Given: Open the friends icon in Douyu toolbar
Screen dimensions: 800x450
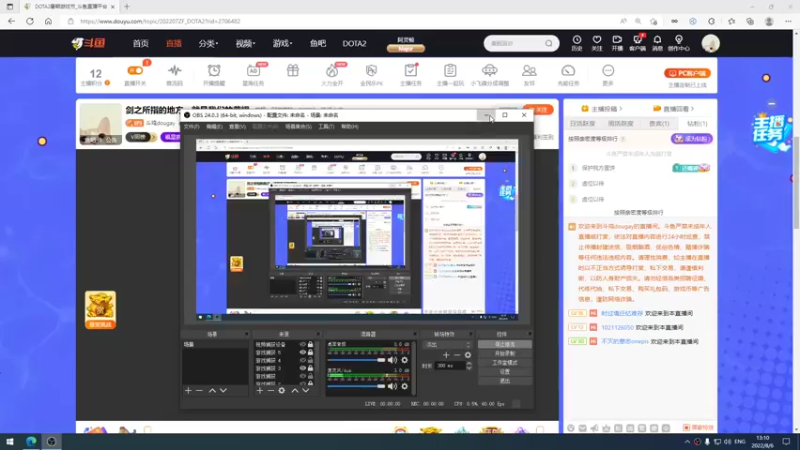Looking at the screenshot, I should click(x=529, y=70).
